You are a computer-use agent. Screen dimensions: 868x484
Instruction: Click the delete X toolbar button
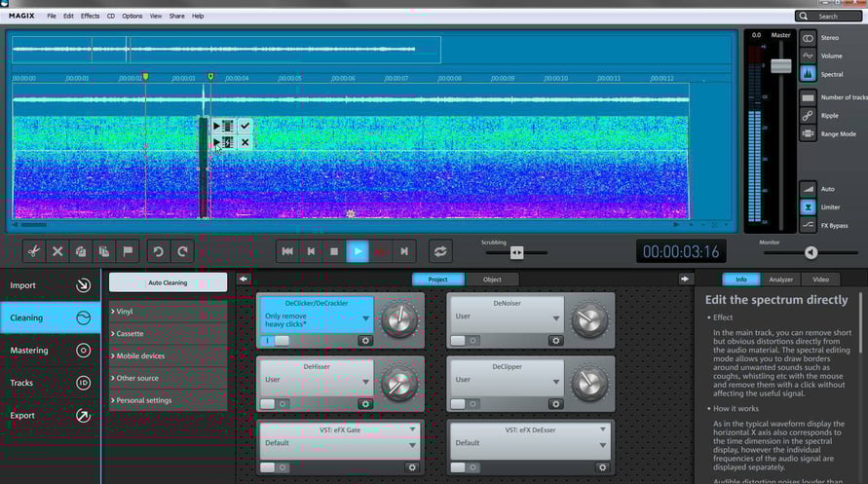tap(57, 251)
